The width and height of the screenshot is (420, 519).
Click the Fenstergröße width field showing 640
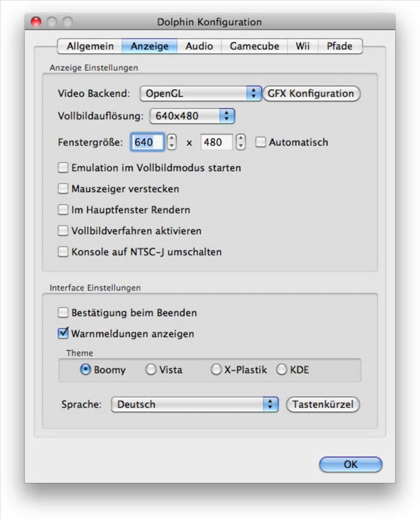click(147, 142)
